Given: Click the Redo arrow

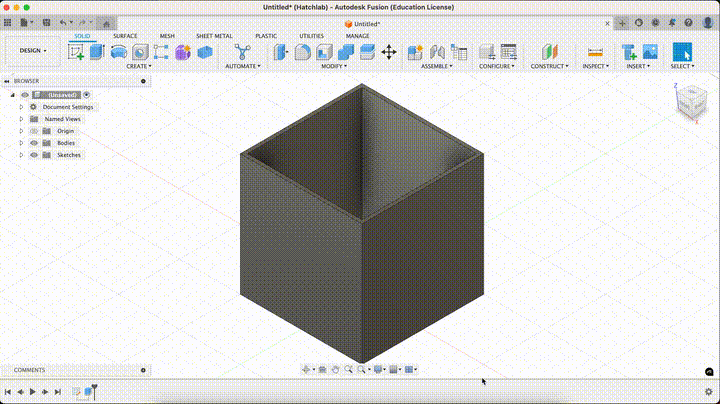Looking at the screenshot, I should [82, 22].
